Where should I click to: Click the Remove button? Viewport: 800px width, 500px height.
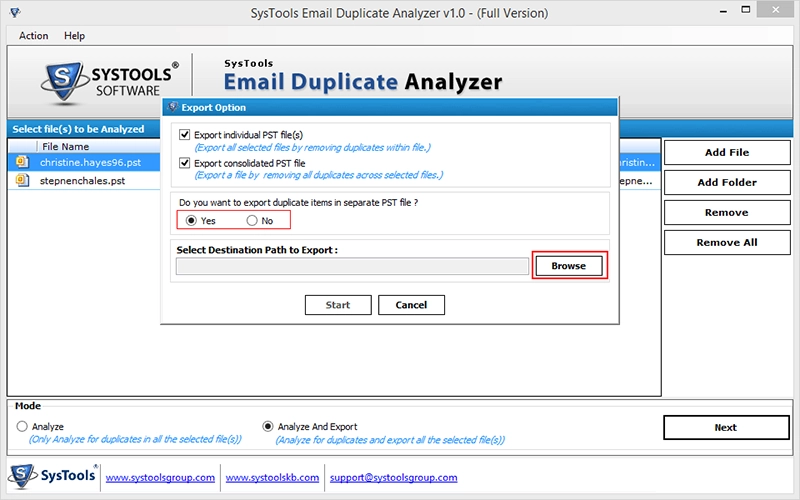tap(727, 212)
